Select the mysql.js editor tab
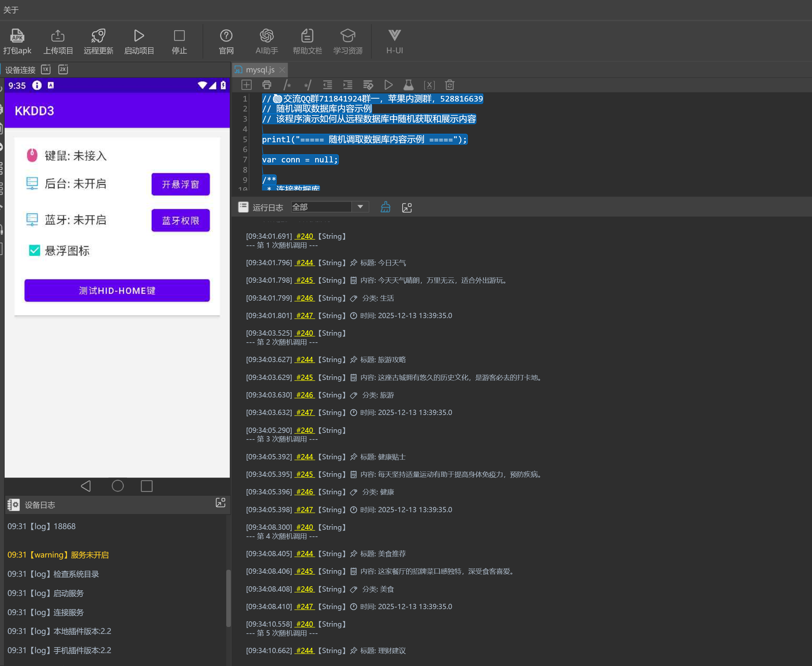The width and height of the screenshot is (812, 666). click(x=260, y=70)
